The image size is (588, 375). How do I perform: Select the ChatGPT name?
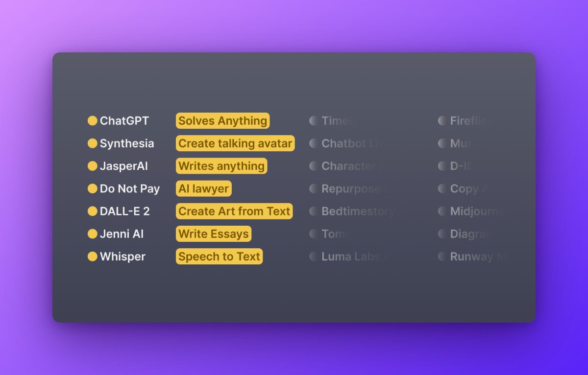pos(124,120)
